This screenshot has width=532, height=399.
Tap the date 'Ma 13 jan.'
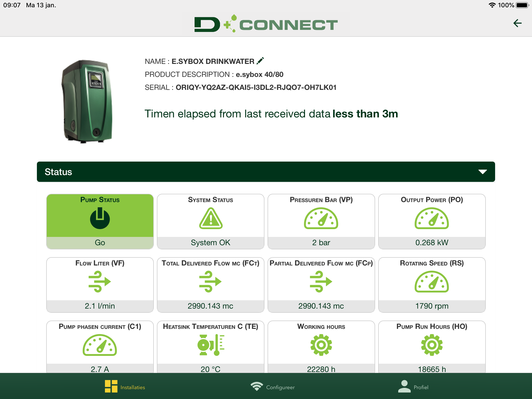click(x=41, y=5)
